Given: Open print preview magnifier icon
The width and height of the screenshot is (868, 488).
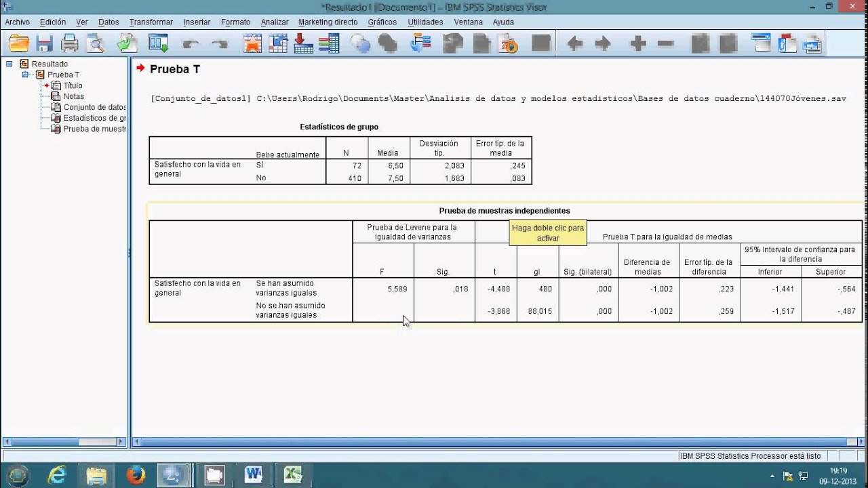Looking at the screenshot, I should pyautogui.click(x=96, y=44).
